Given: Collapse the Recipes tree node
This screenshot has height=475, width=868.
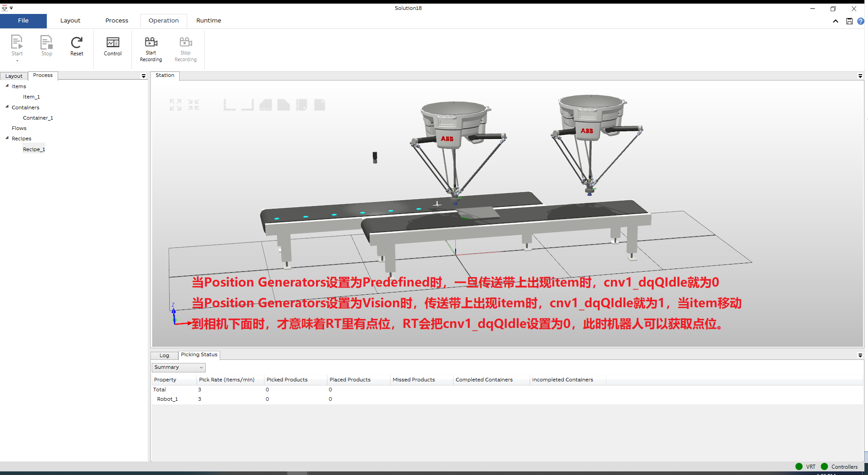Looking at the screenshot, I should click(7, 138).
